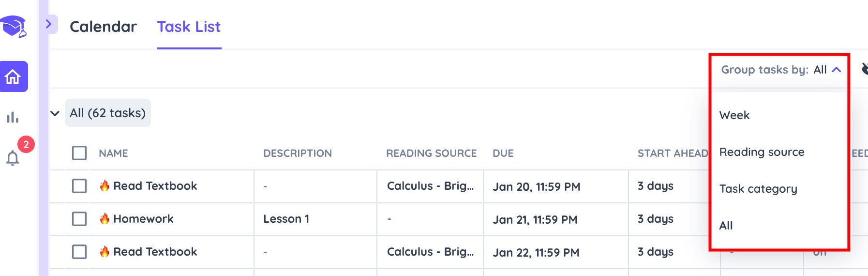Click the graduation cap app logo

coord(14,27)
